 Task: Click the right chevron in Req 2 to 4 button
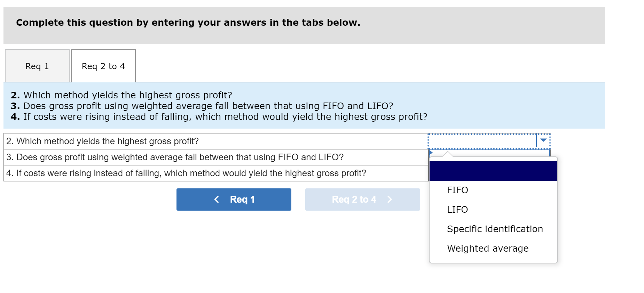tap(389, 199)
